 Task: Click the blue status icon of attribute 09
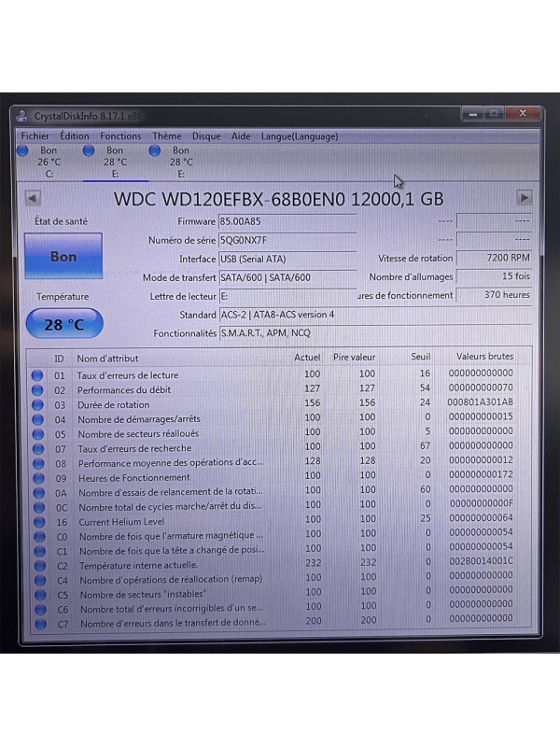[x=38, y=478]
